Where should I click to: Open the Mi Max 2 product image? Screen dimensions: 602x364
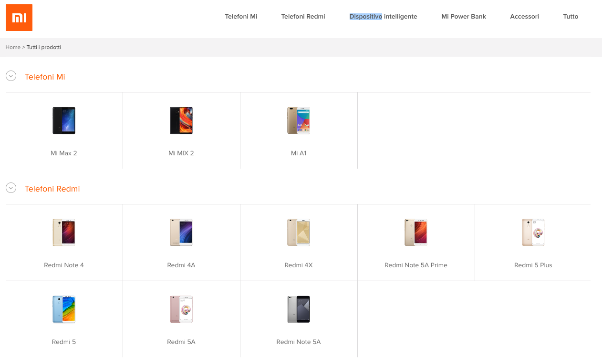[64, 121]
